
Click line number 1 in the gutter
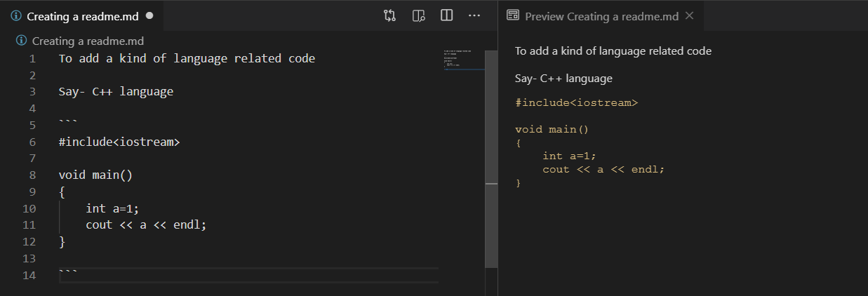[32, 58]
